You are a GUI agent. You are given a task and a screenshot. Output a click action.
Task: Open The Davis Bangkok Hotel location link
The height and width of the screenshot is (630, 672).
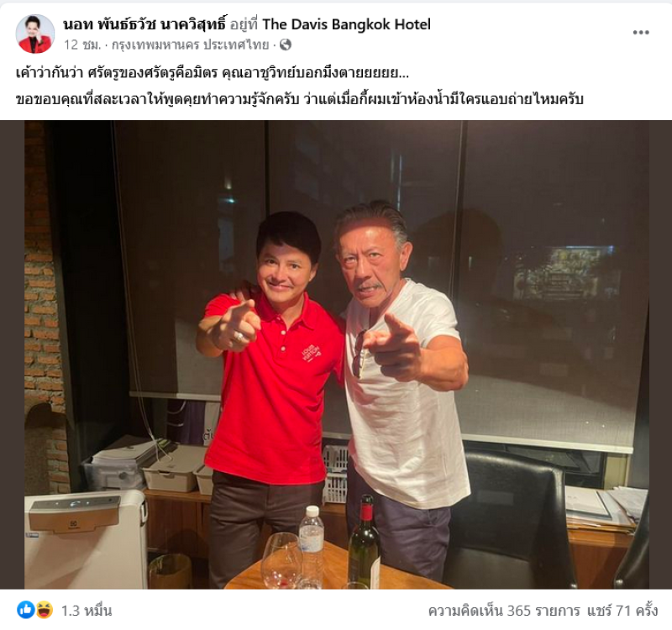(x=346, y=24)
